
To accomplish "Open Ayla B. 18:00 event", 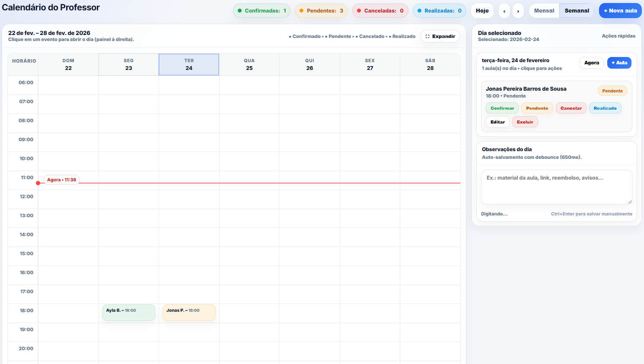I will click(x=128, y=312).
